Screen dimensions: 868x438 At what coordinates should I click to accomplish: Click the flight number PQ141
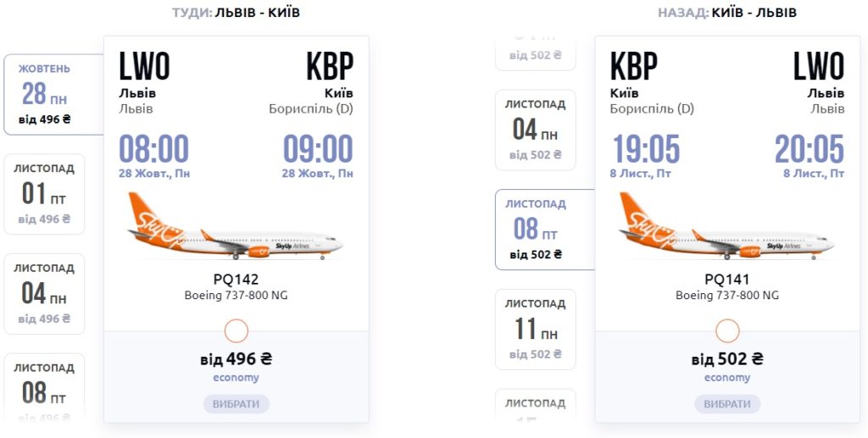726,279
